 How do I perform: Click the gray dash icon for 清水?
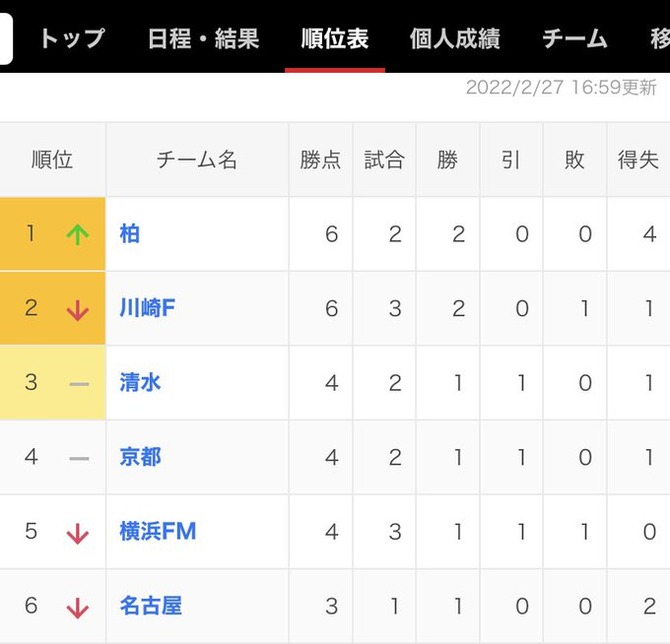pyautogui.click(x=79, y=384)
